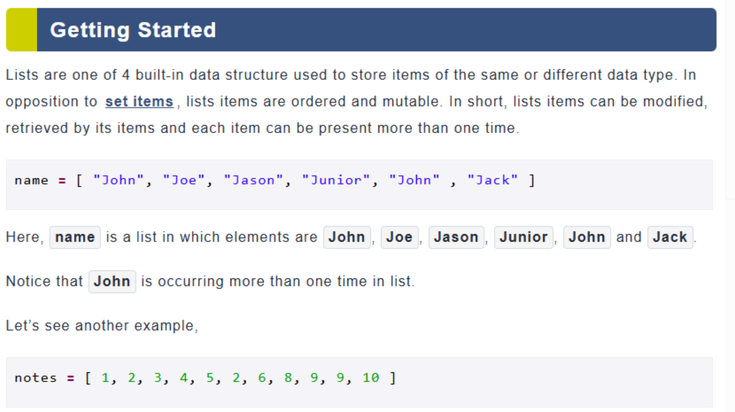Click the first "John" badge in element list
Viewport: 735px width, 412px height.
(x=347, y=237)
